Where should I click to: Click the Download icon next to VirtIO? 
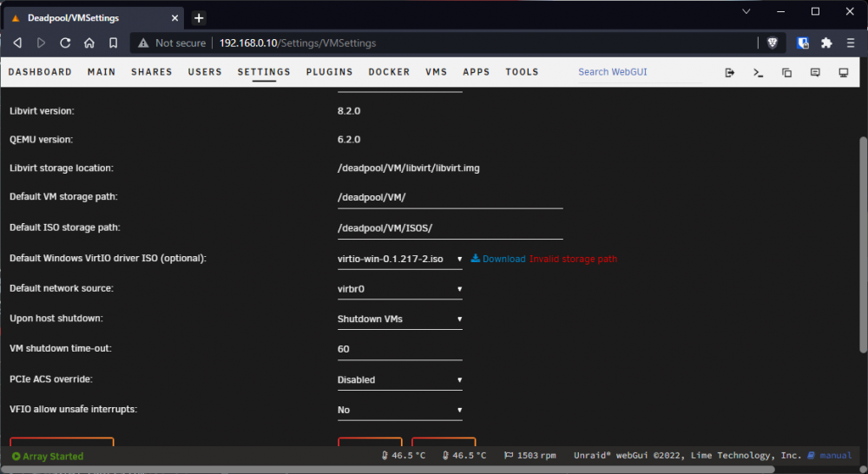pyautogui.click(x=475, y=258)
